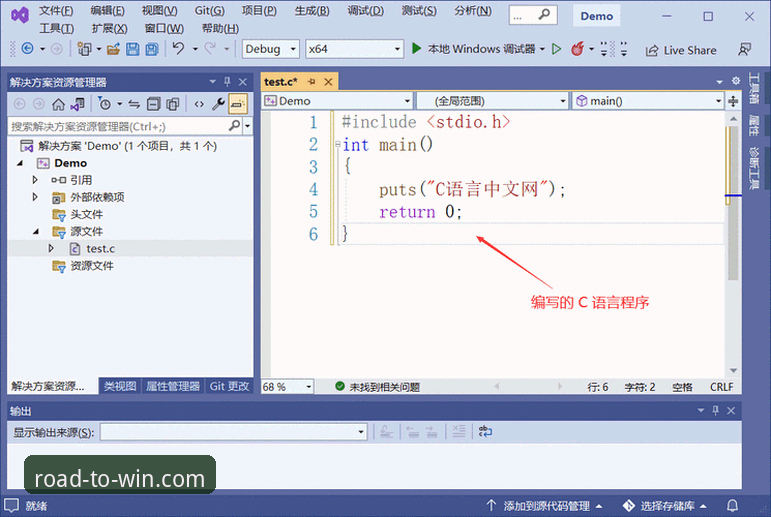This screenshot has width=771, height=517.
Task: Select the 头文件 folder
Action: click(87, 214)
